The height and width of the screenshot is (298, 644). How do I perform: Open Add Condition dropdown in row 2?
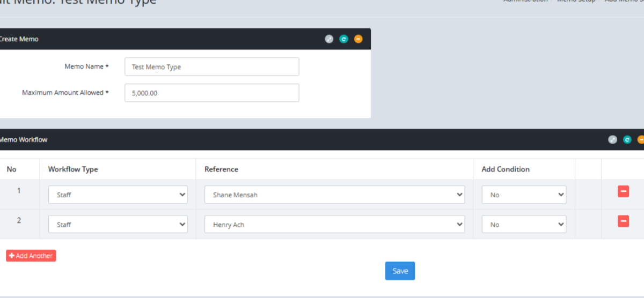click(x=523, y=225)
